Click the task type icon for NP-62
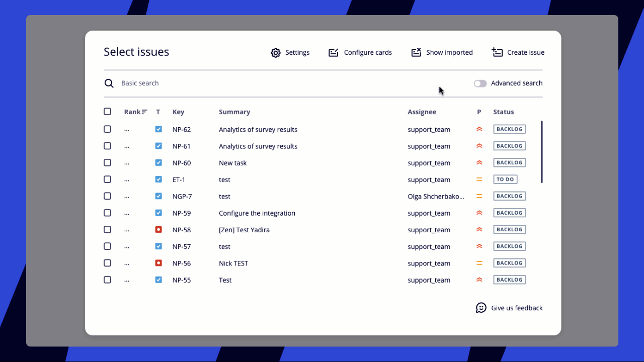Image resolution: width=644 pixels, height=362 pixels. point(158,129)
